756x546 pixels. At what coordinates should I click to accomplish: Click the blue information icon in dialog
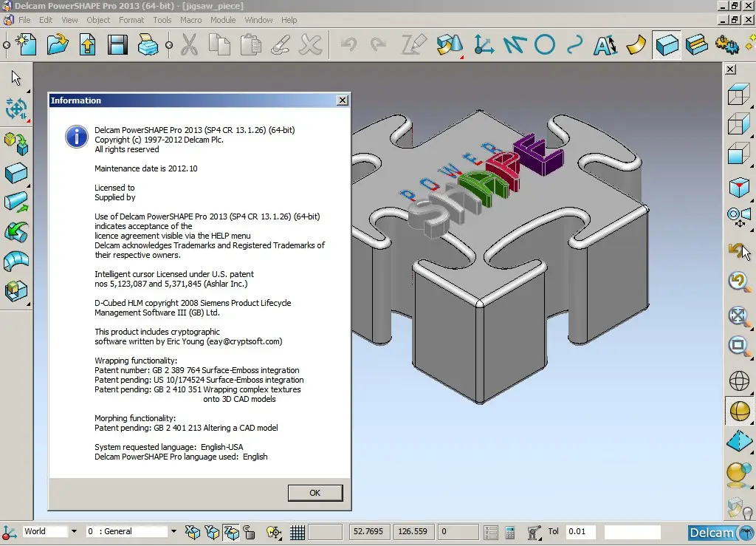coord(77,137)
